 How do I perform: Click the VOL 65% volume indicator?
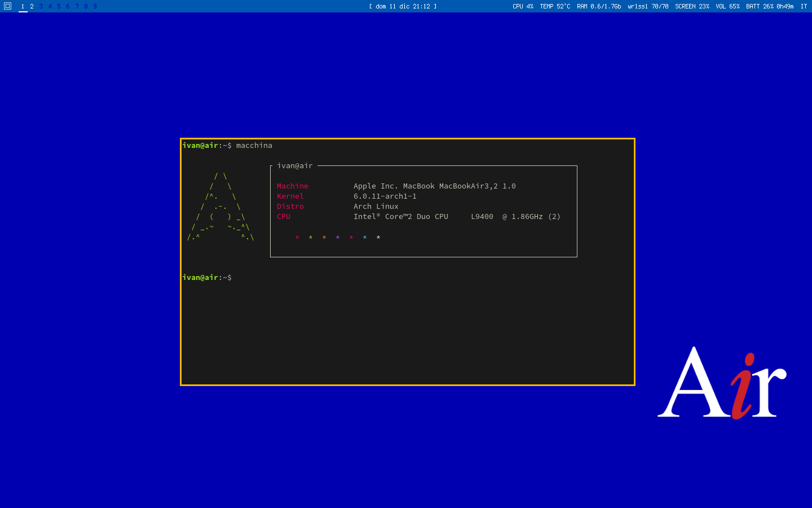click(727, 6)
